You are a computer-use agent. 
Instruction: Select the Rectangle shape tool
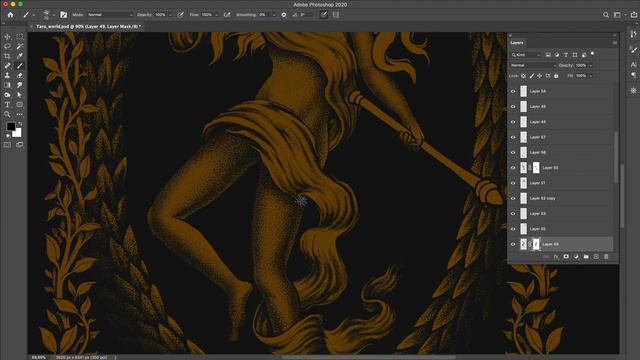tap(20, 104)
